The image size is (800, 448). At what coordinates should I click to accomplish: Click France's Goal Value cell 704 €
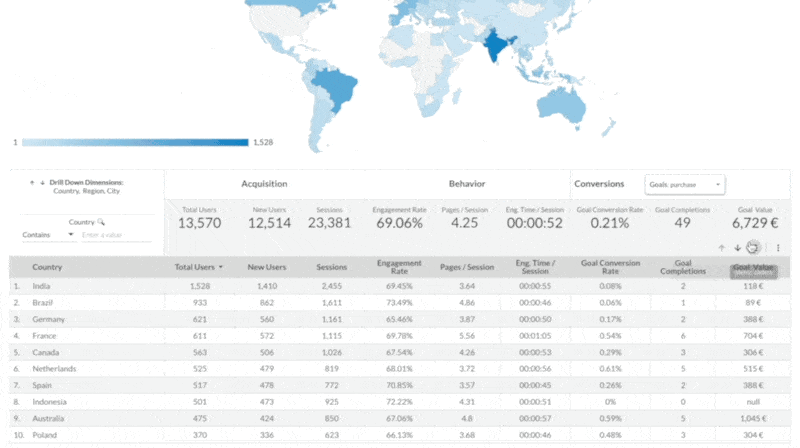point(753,336)
